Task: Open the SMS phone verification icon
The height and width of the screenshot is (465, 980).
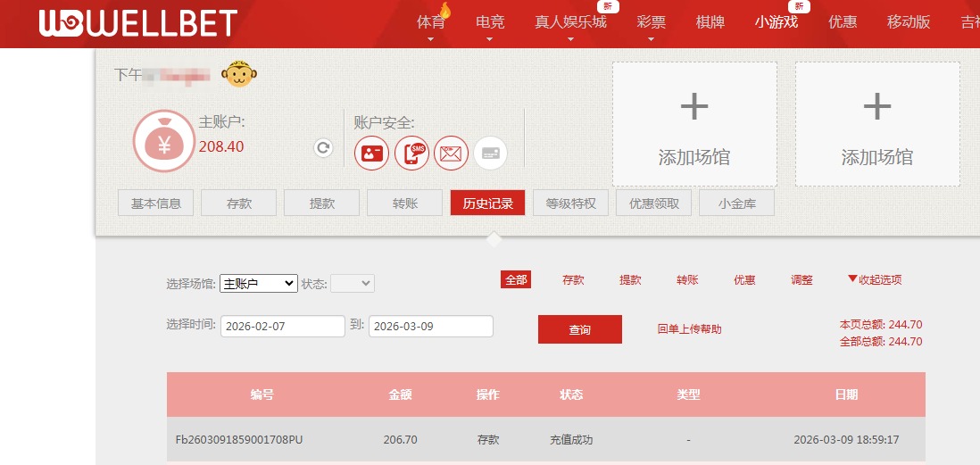Action: pyautogui.click(x=411, y=154)
